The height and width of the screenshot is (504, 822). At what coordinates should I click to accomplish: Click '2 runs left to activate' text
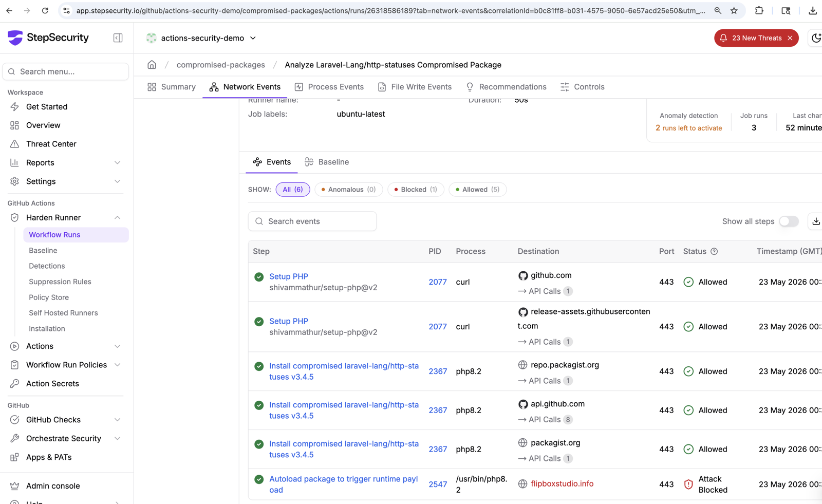click(688, 128)
